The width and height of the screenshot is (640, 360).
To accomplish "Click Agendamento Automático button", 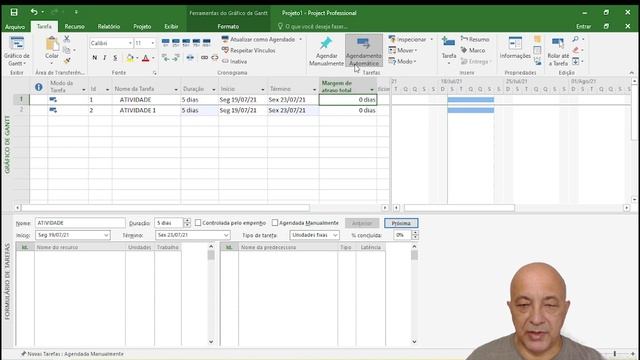I will [x=364, y=51].
